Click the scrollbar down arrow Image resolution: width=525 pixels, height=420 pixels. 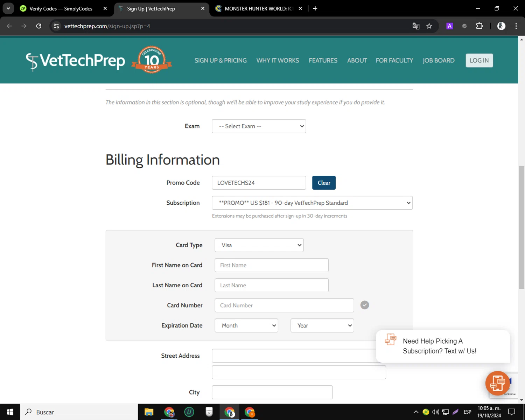click(x=521, y=400)
